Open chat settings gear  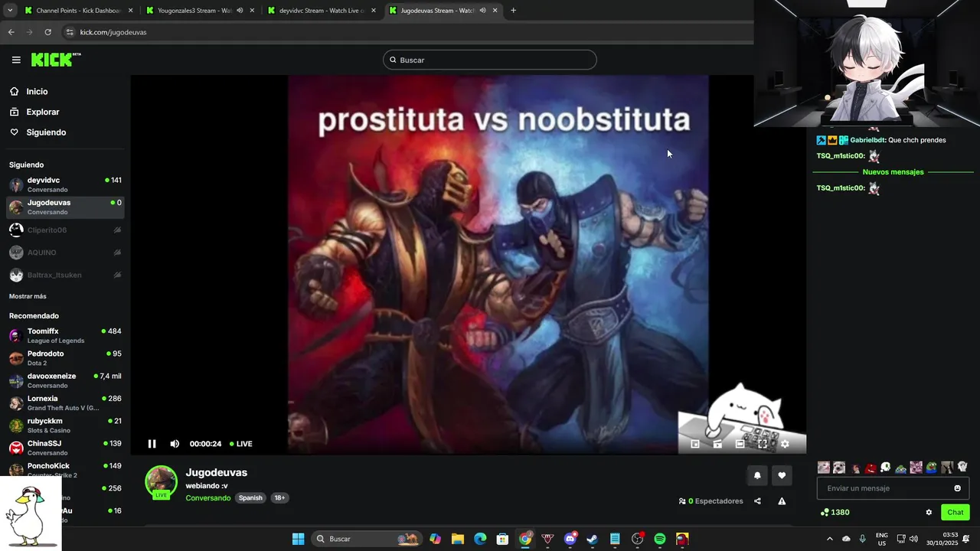(929, 513)
